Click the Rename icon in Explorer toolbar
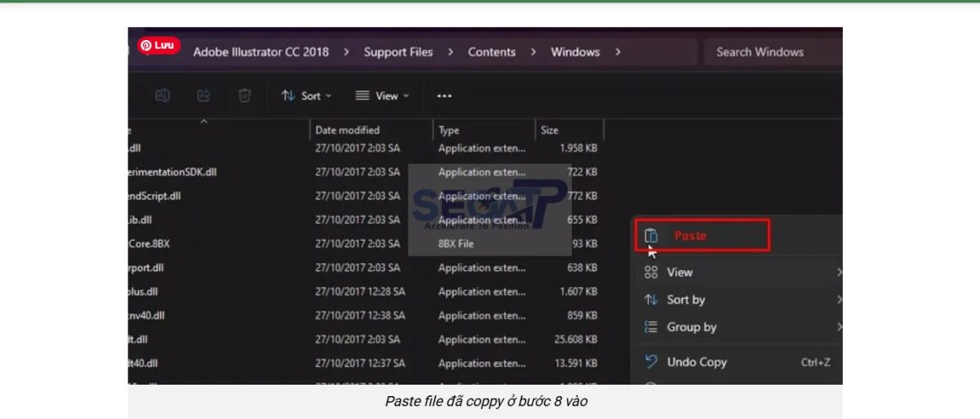This screenshot has width=980, height=419. [163, 96]
